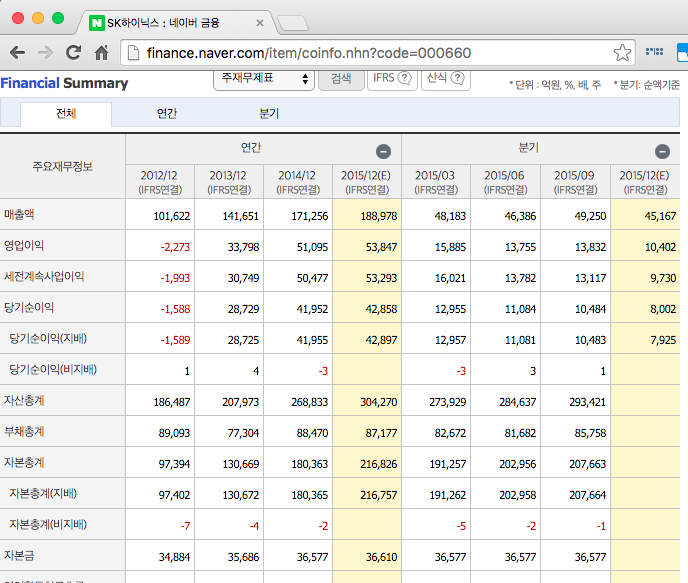Click the 자본총계 row label
The height and width of the screenshot is (583, 688).
click(24, 462)
